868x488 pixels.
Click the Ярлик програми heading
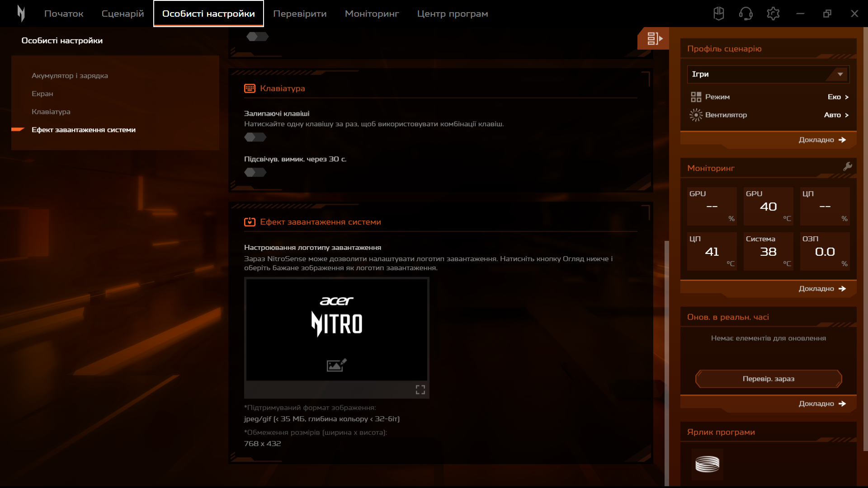(721, 432)
